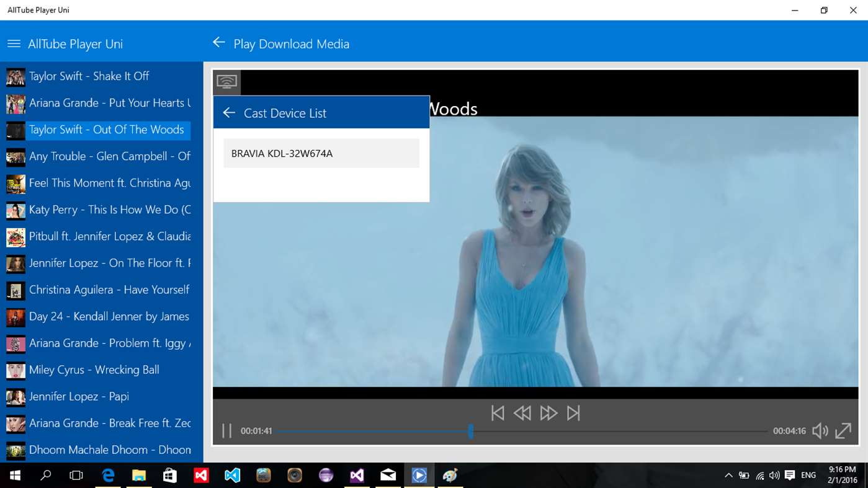Open purple Visual Studio from taskbar
Image resolution: width=868 pixels, height=488 pixels.
(357, 476)
